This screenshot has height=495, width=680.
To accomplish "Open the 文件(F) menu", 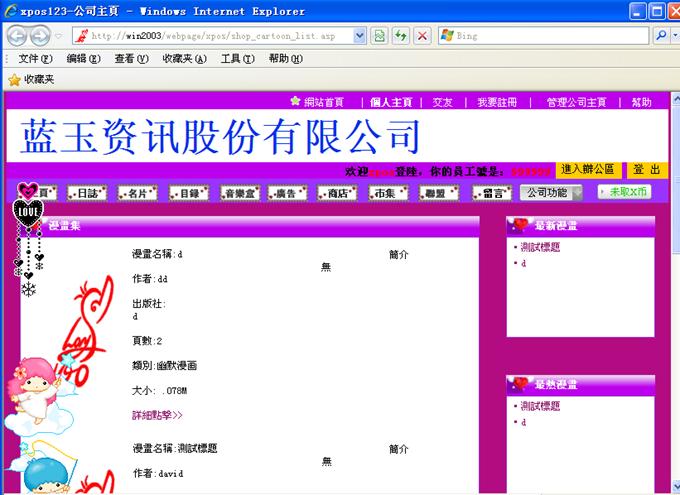I will [35, 58].
